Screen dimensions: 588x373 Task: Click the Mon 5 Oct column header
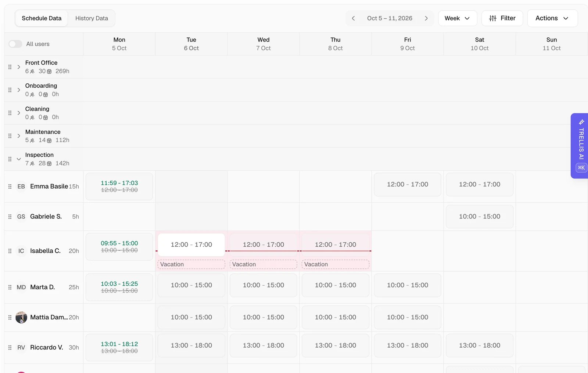[x=119, y=44]
